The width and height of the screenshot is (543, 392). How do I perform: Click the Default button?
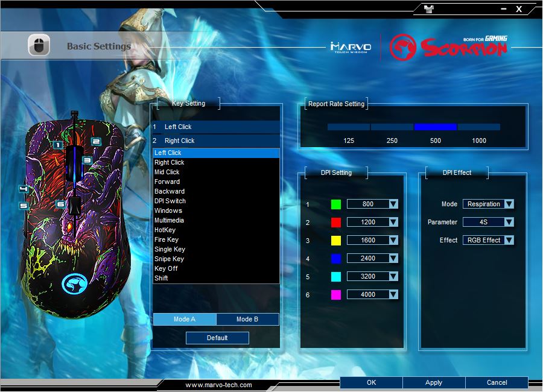point(217,338)
